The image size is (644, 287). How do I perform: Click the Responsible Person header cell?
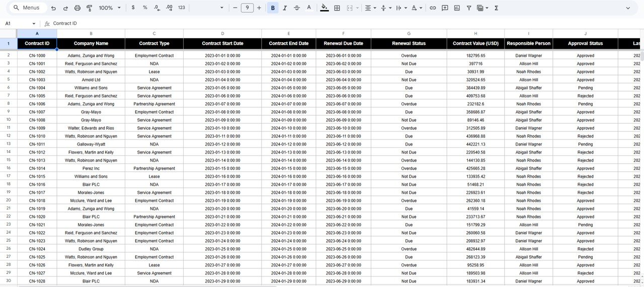tap(529, 44)
